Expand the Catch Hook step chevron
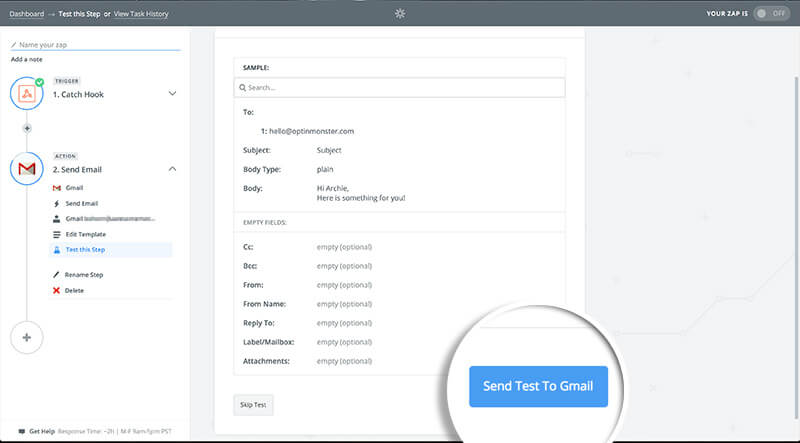This screenshot has width=800, height=443. click(172, 93)
